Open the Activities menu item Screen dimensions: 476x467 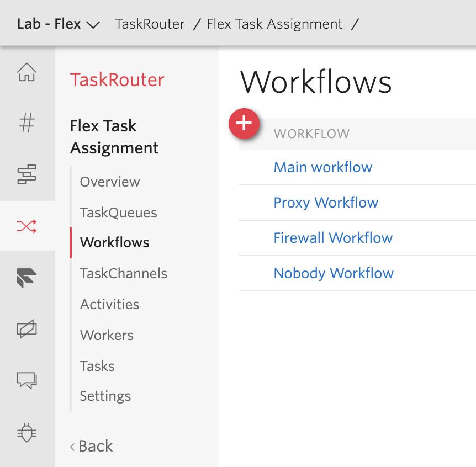109,304
